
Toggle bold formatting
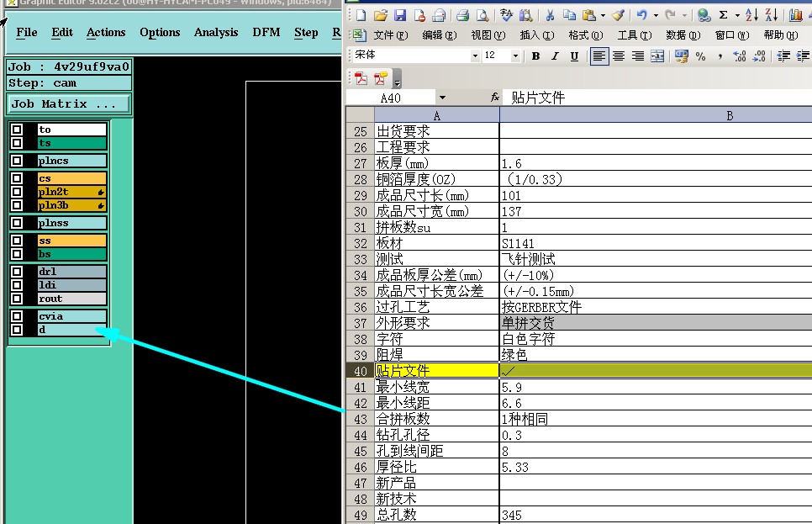tap(536, 56)
